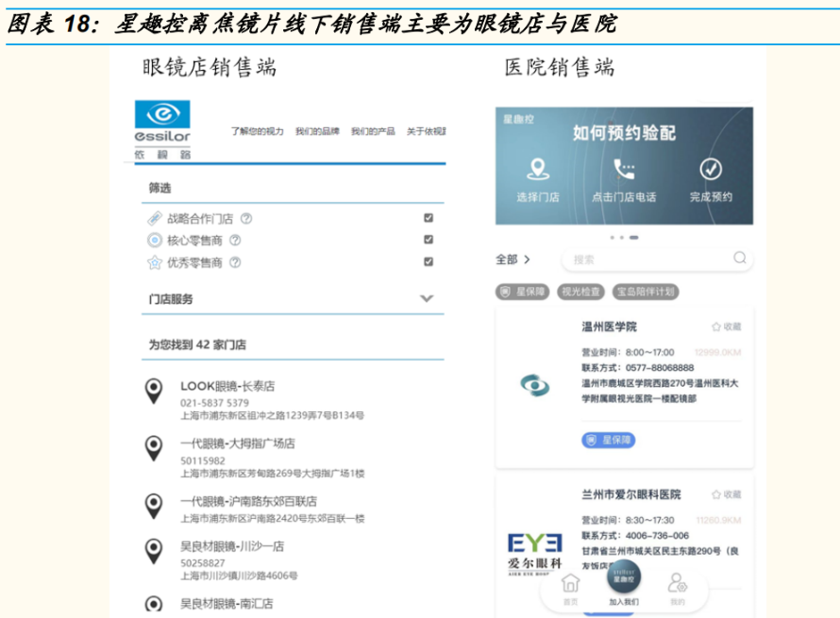Click help icon next to 核心零售商
The image size is (840, 618).
tap(235, 240)
